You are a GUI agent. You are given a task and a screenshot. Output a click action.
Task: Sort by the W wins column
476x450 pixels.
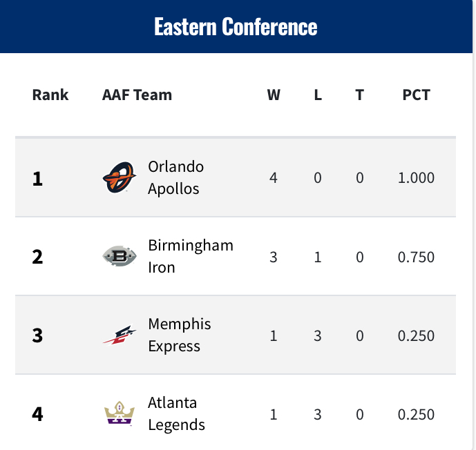274,95
